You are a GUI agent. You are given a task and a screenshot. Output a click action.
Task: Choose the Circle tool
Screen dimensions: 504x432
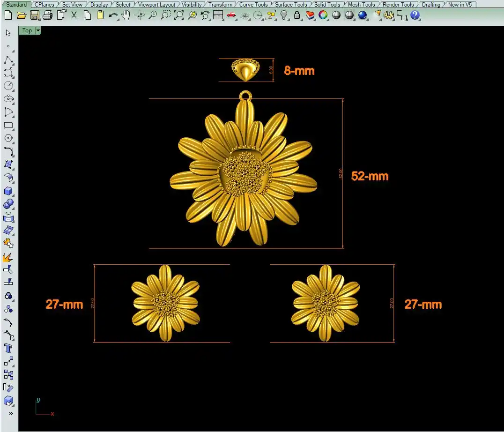8,86
